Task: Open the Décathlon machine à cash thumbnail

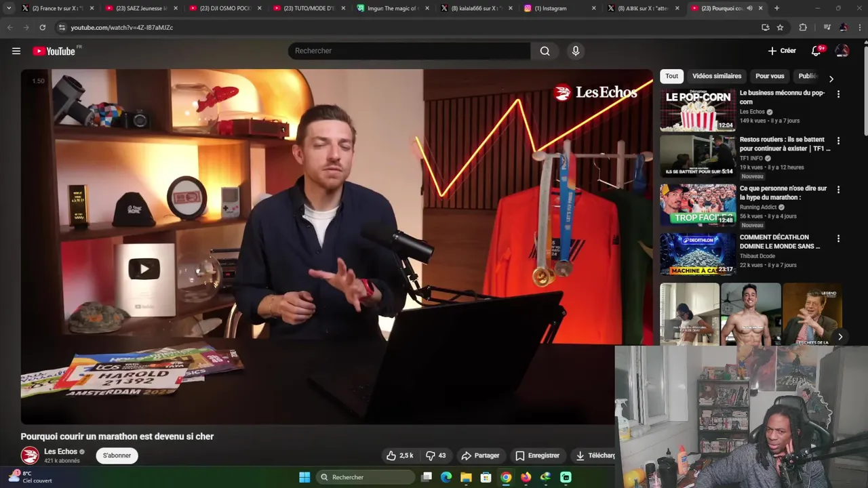Action: 698,254
